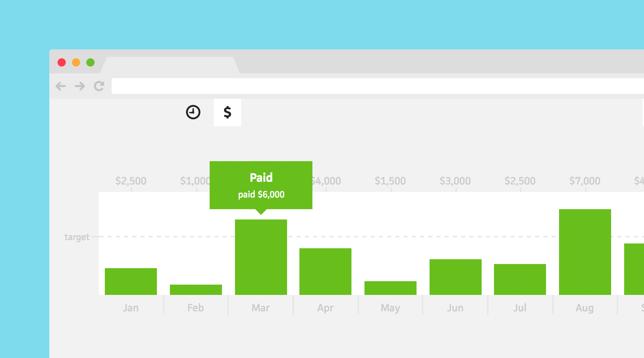644x358 pixels.
Task: Switch to the clock time view
Action: [x=193, y=112]
